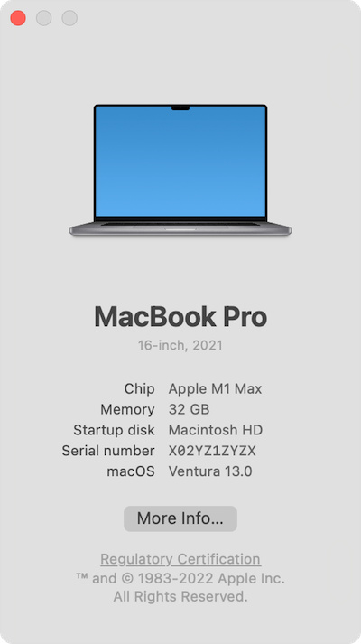The width and height of the screenshot is (361, 644).
Task: Click the greyed-out zoom window button
Action: [69, 18]
